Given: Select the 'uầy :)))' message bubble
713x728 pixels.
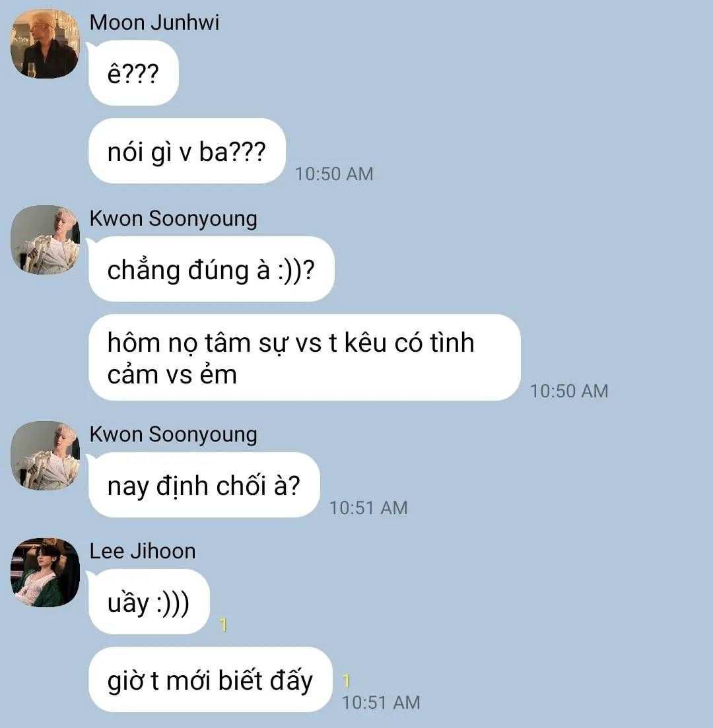Looking at the screenshot, I should pos(149,602).
